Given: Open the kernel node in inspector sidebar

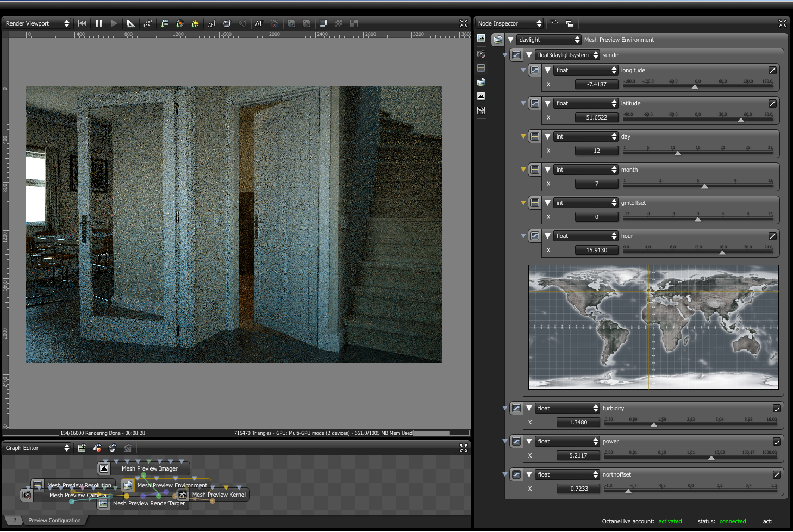Looking at the screenshot, I should pos(481,110).
